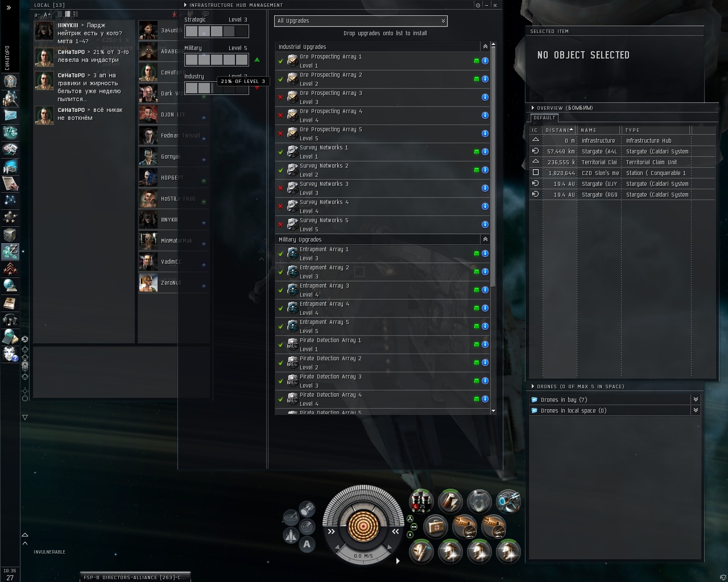Collapse the Industrial Upgrades section
This screenshot has height=582, width=728.
pyautogui.click(x=485, y=47)
